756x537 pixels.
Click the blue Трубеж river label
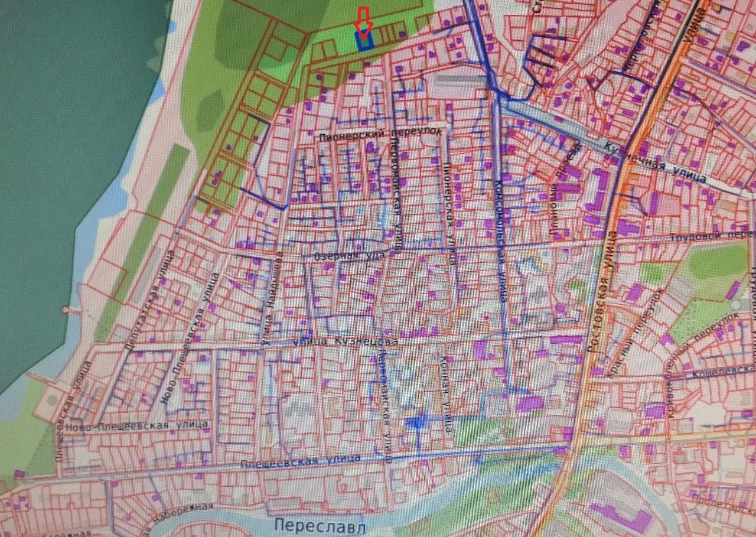tap(536, 471)
